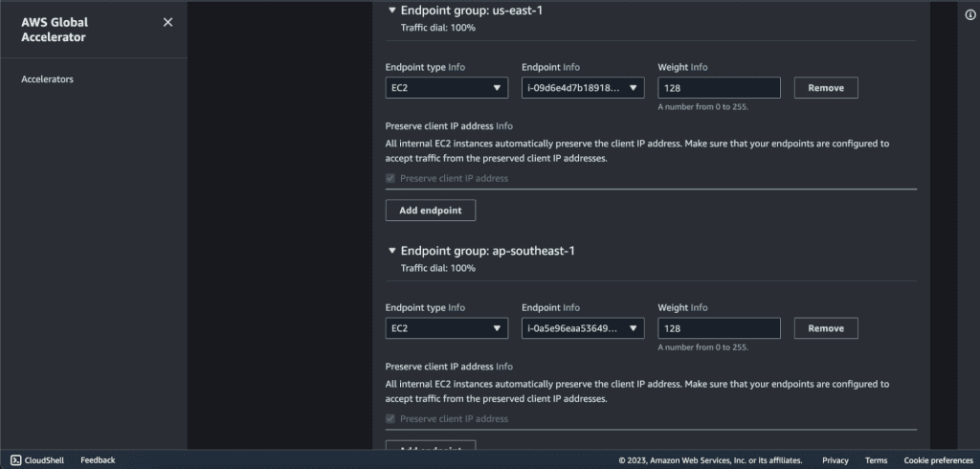Open CloudShell from the footer
980x469 pixels.
coord(38,460)
